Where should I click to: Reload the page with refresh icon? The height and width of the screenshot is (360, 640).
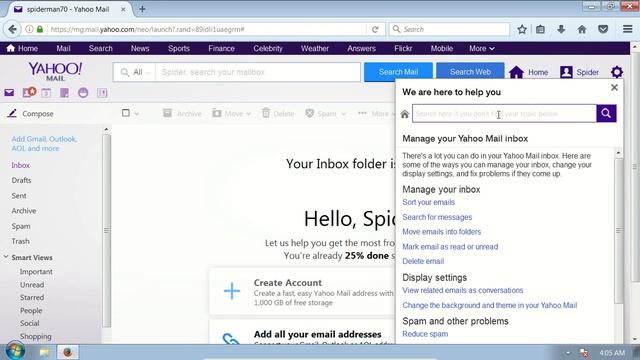[375, 29]
